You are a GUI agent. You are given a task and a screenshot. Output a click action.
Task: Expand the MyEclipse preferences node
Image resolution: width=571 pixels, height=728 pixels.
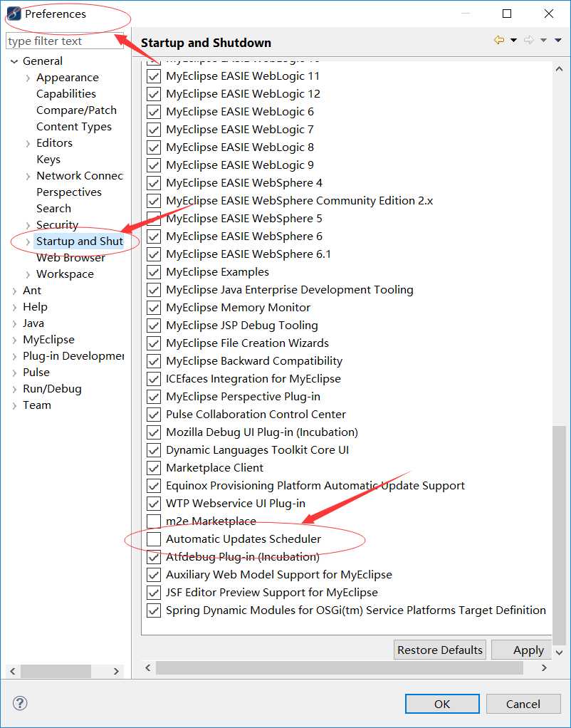pos(14,340)
